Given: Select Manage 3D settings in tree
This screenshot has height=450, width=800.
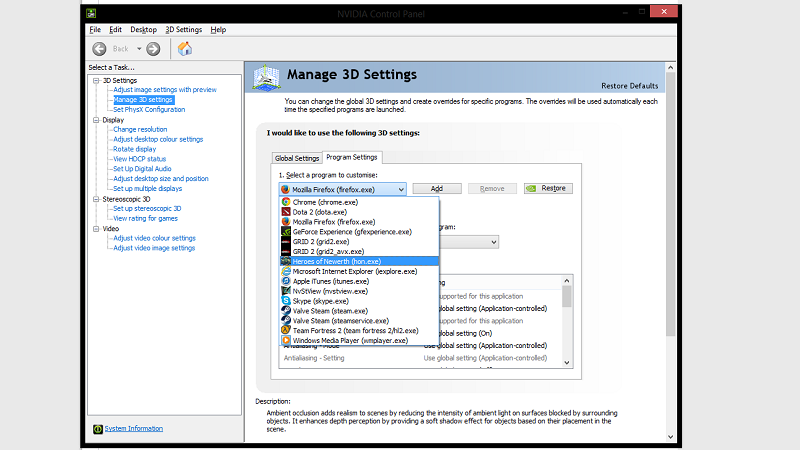Looking at the screenshot, I should 143,99.
